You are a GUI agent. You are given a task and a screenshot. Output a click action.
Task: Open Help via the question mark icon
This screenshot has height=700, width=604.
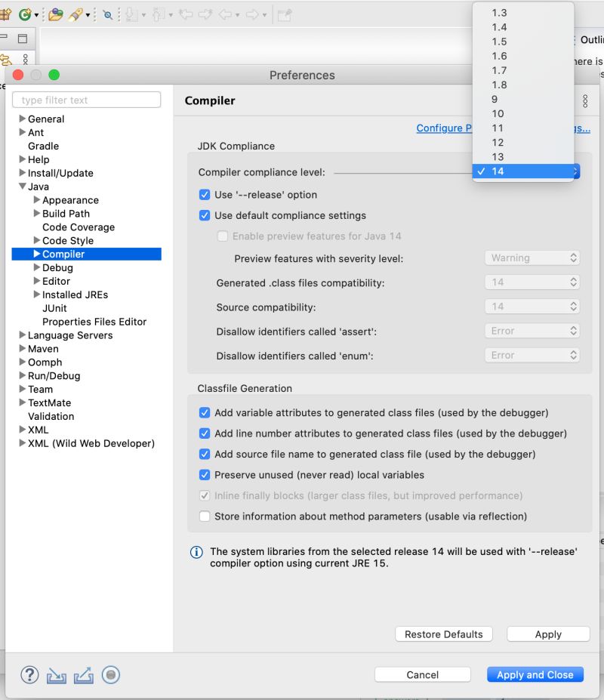point(29,675)
